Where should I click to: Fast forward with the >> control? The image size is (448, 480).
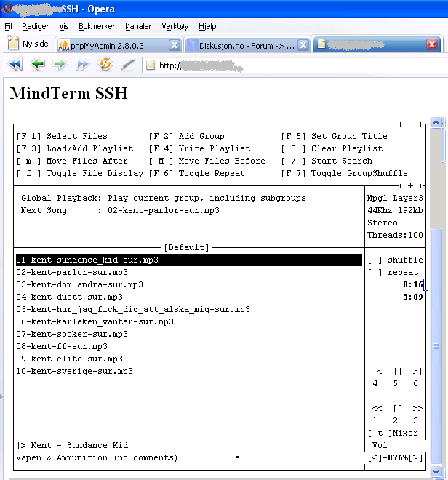[x=417, y=408]
